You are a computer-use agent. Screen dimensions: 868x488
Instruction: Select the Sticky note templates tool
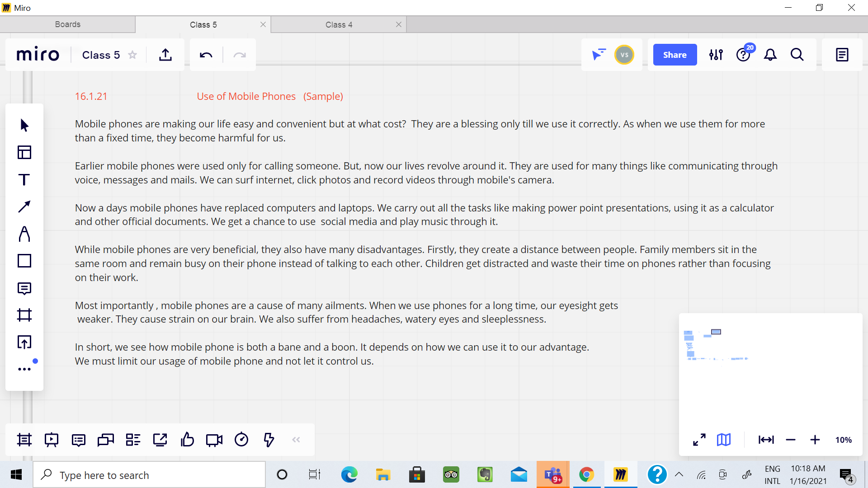tap(24, 152)
